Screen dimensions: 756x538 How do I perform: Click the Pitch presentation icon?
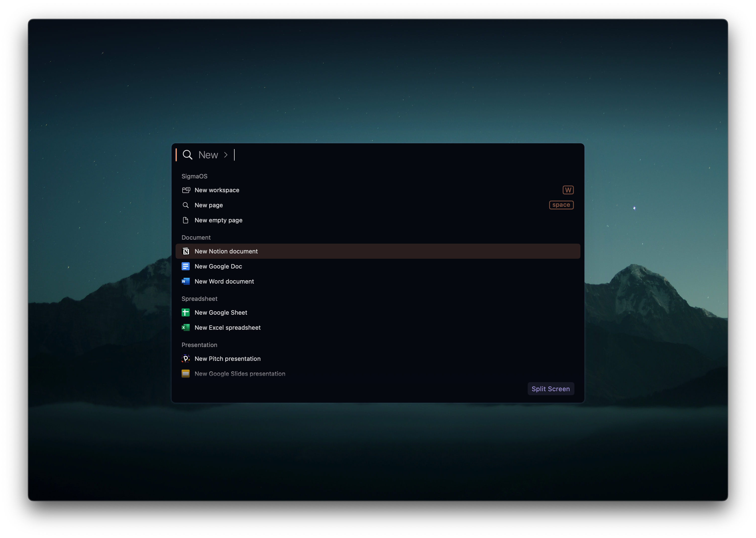click(x=186, y=359)
